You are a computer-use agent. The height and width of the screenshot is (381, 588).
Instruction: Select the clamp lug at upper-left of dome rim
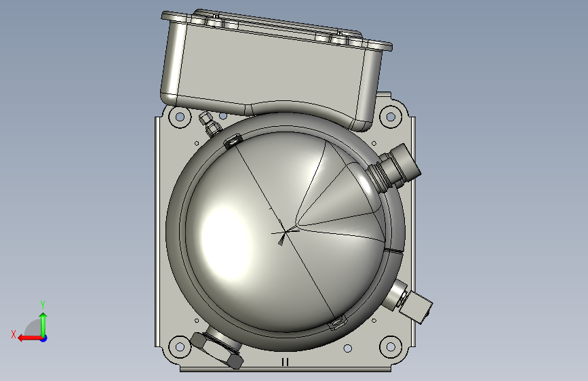[x=233, y=142]
